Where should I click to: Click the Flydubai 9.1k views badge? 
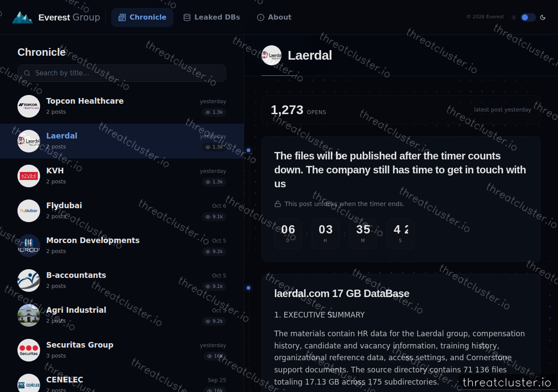[x=214, y=217]
